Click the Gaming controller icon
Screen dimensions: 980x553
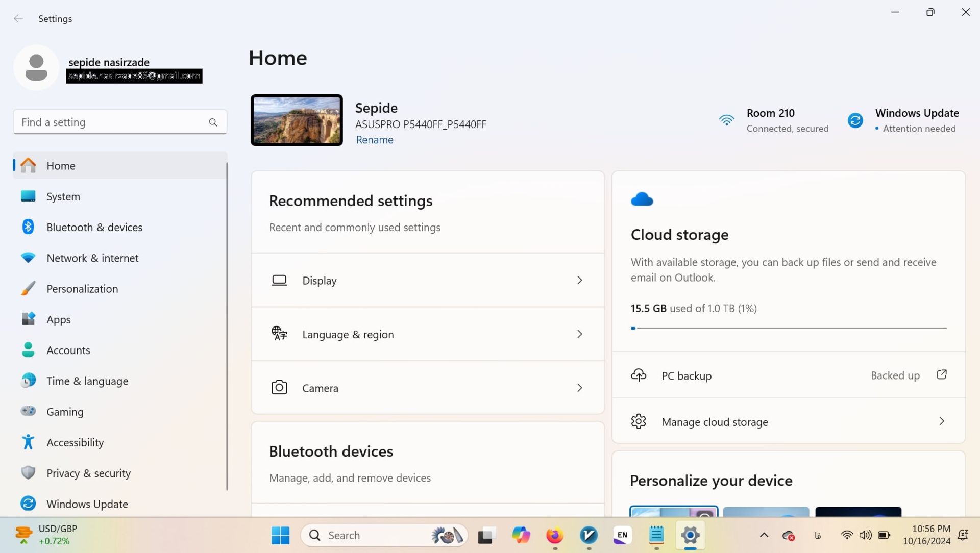28,411
